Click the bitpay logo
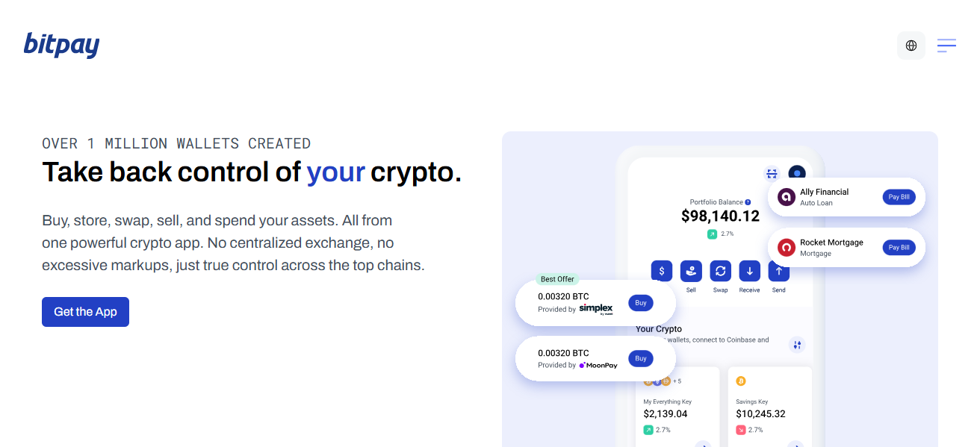Image resolution: width=980 pixels, height=447 pixels. tap(62, 45)
